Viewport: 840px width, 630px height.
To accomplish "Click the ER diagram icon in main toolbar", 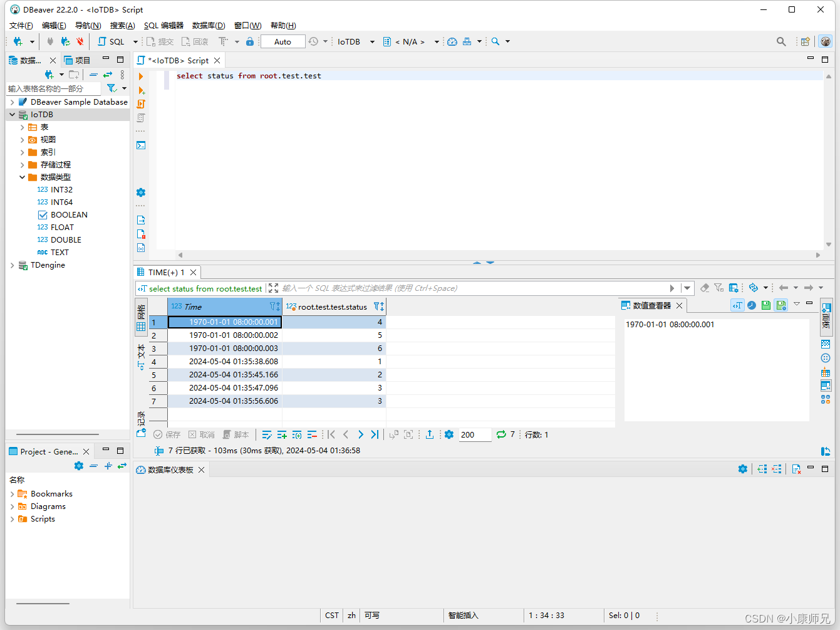I will pyautogui.click(x=467, y=41).
